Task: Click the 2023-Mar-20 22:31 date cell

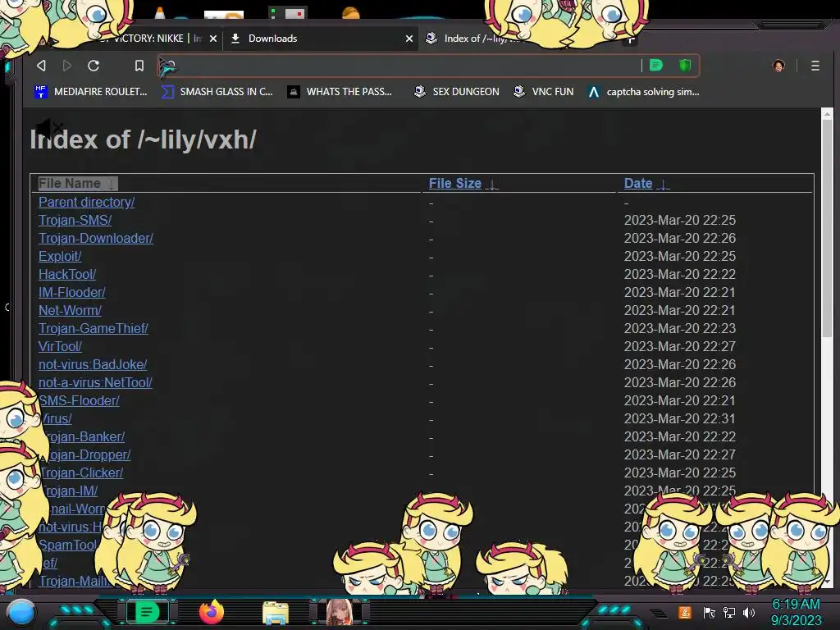Action: point(680,418)
